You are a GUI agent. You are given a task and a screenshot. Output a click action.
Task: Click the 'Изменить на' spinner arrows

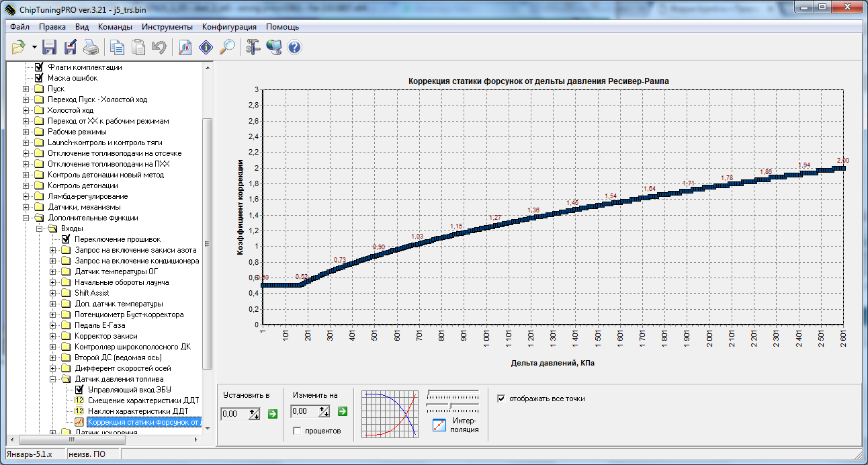(324, 411)
